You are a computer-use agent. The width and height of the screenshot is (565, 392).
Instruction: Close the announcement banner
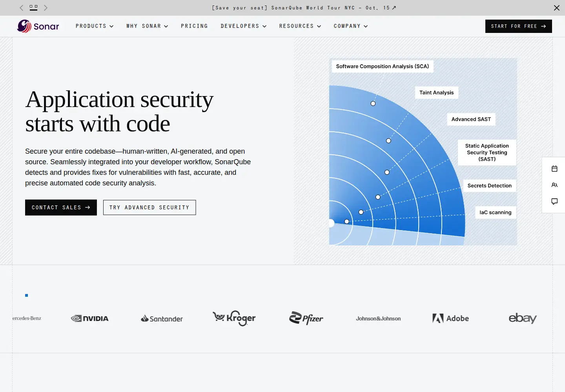556,8
